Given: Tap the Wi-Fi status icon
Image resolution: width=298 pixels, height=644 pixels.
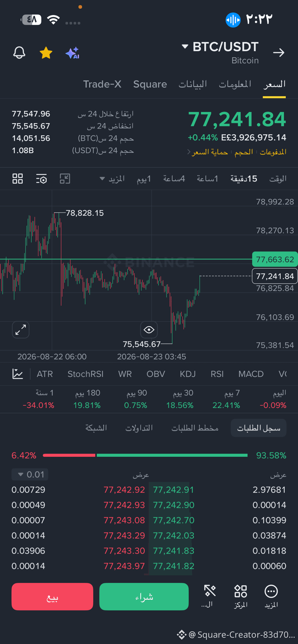Looking at the screenshot, I should [x=53, y=20].
